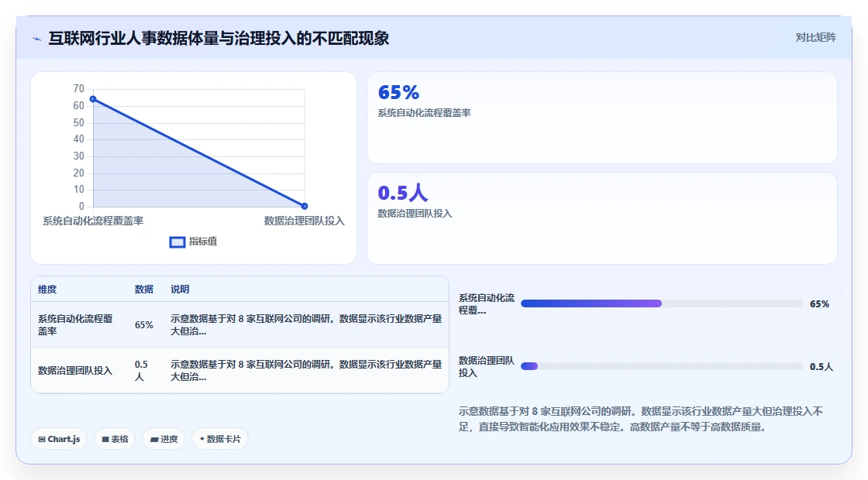868x480 pixels.
Task: Click the survey note paragraph at bottom right
Action: [641, 419]
